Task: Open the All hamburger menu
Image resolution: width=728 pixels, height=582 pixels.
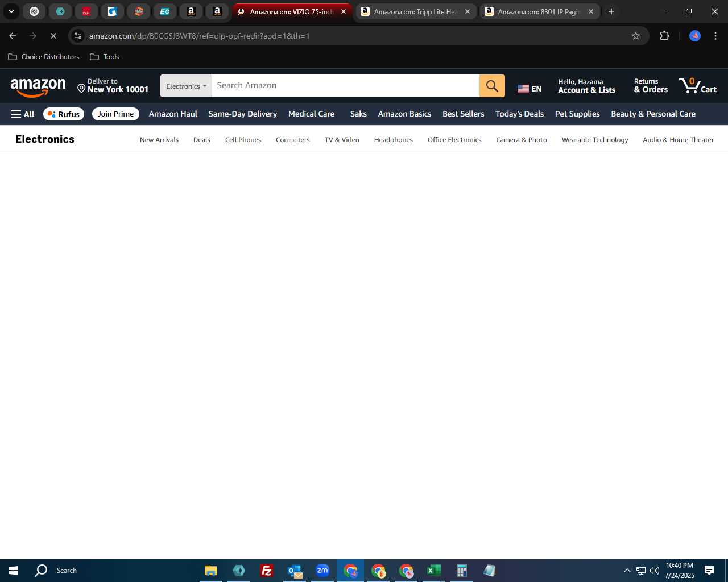Action: click(23, 114)
